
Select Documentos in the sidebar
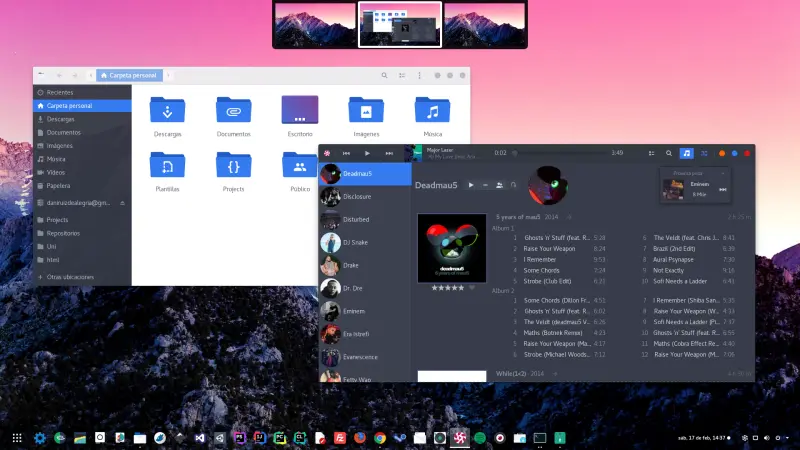tap(82, 132)
